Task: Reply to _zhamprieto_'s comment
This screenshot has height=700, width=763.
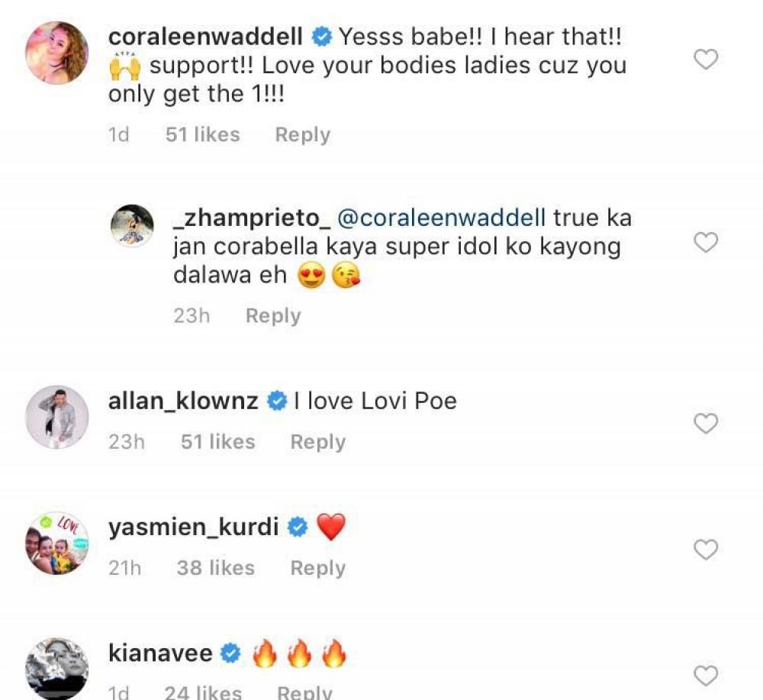Action: 273,316
